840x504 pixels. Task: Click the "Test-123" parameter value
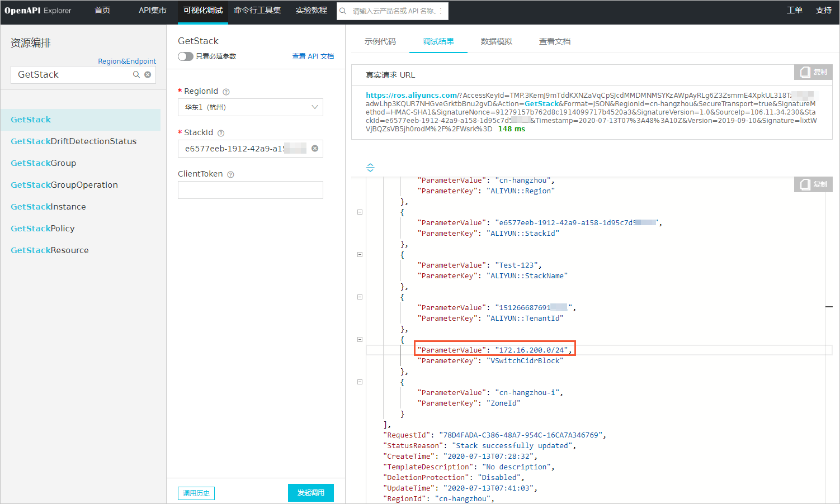point(516,265)
